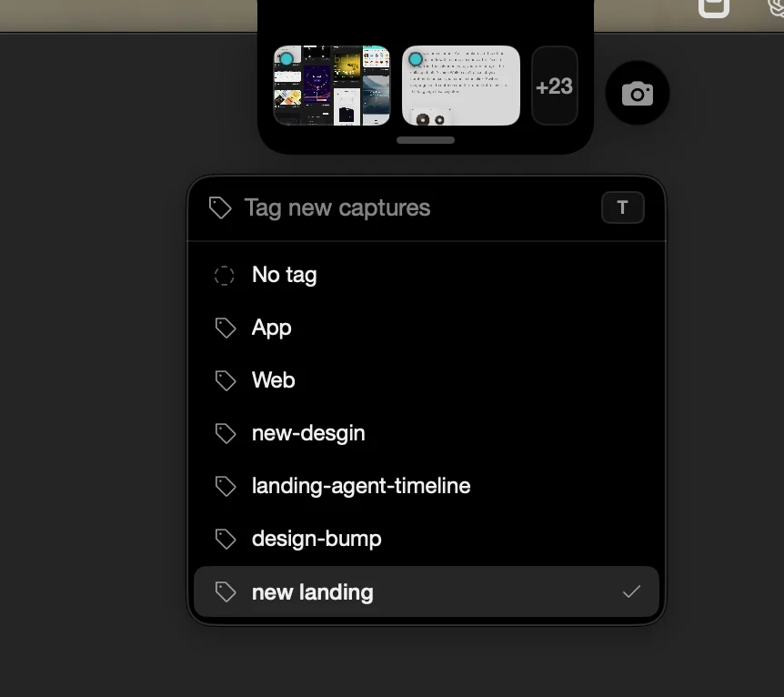Click the tag icon beside landing-agent-timeline
Screen dimensions: 784x697
point(226,486)
